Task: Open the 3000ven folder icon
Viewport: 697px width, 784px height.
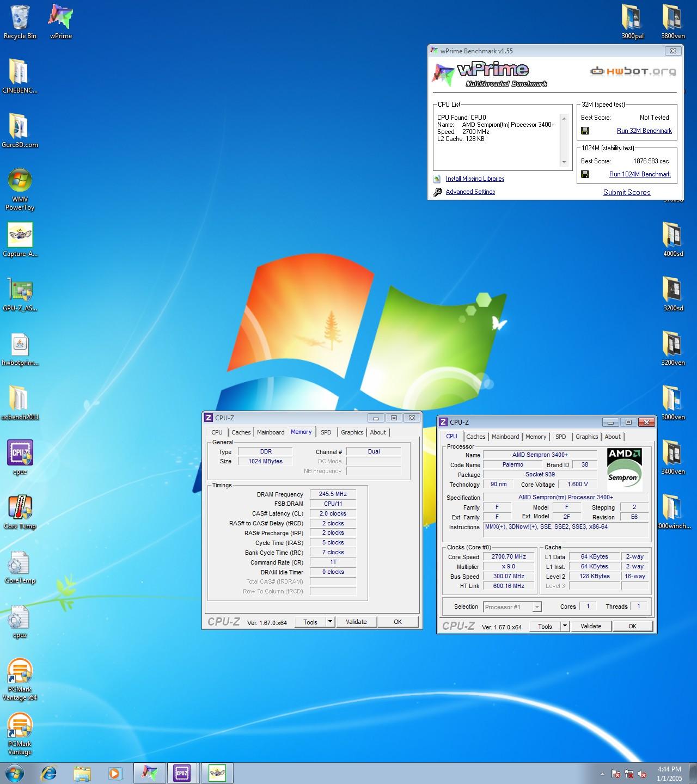Action: point(673,403)
